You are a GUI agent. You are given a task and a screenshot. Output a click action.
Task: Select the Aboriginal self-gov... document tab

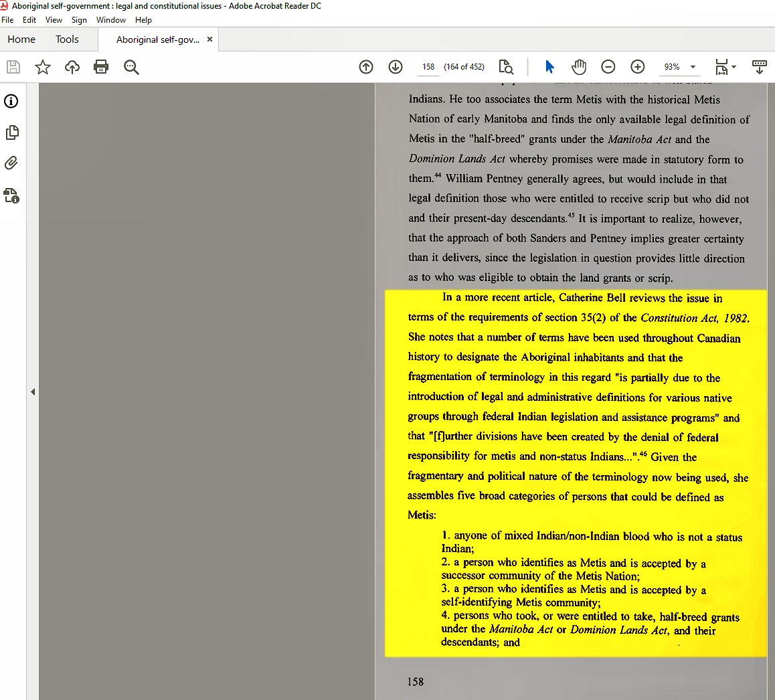tap(158, 39)
